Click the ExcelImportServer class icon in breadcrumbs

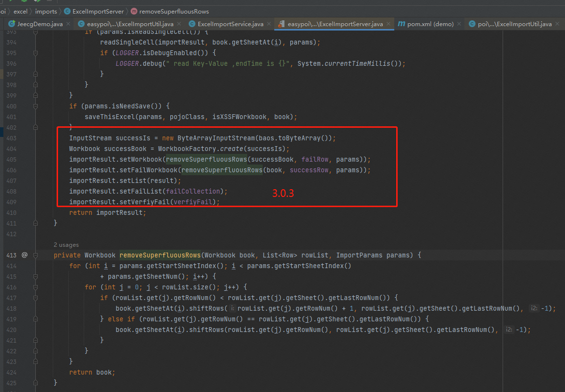click(x=67, y=11)
